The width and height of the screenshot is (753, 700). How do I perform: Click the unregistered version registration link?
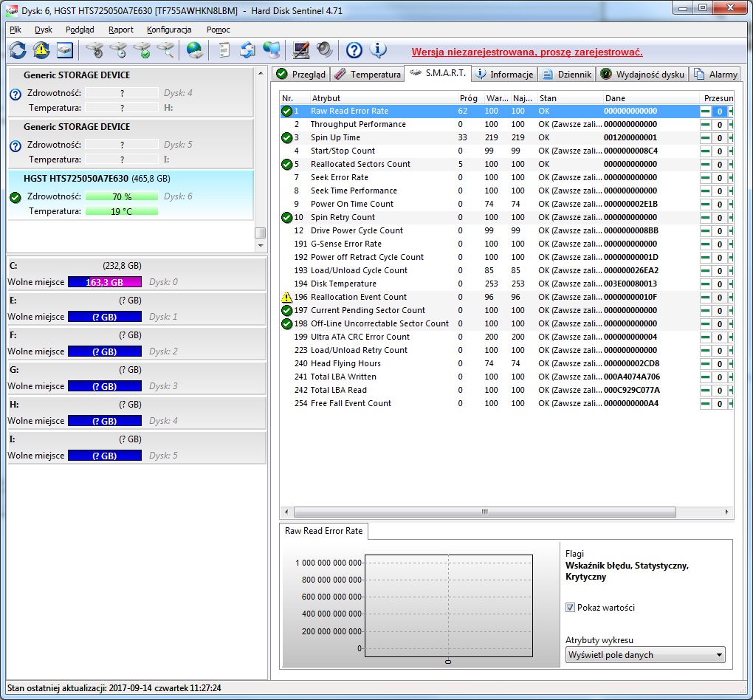click(x=527, y=52)
